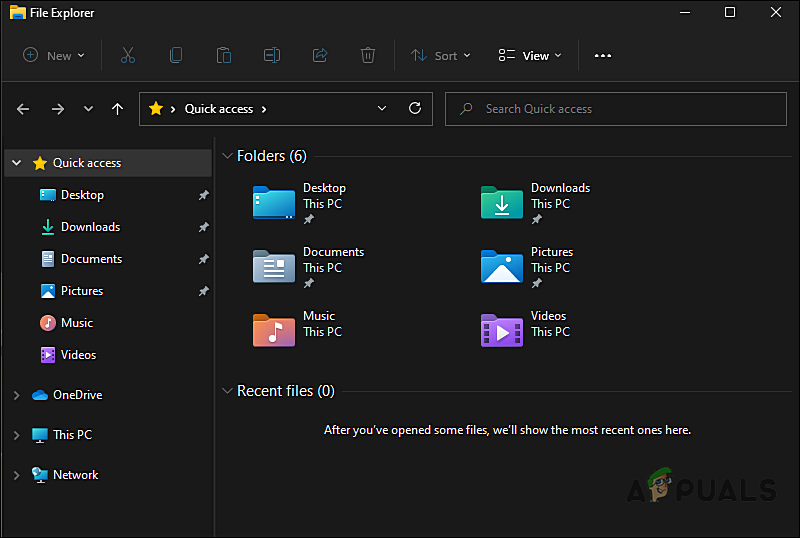Click the Copy icon in toolbar

coord(176,55)
